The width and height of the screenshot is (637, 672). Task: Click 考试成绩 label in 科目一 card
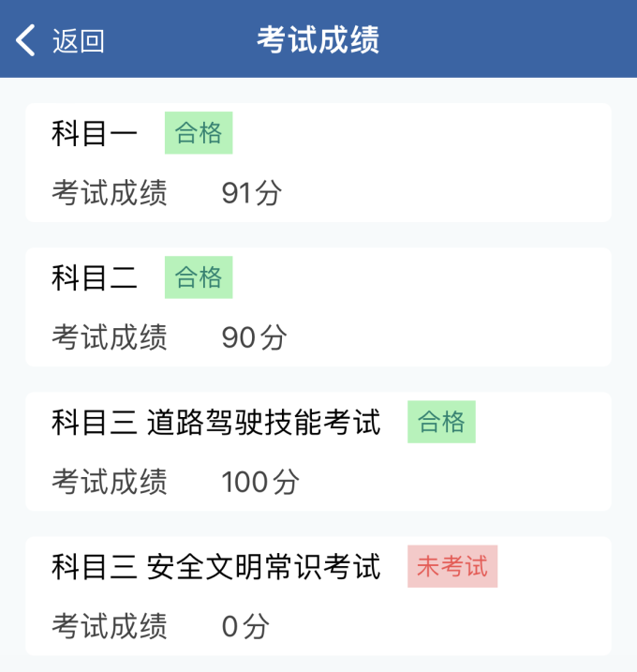click(x=110, y=193)
